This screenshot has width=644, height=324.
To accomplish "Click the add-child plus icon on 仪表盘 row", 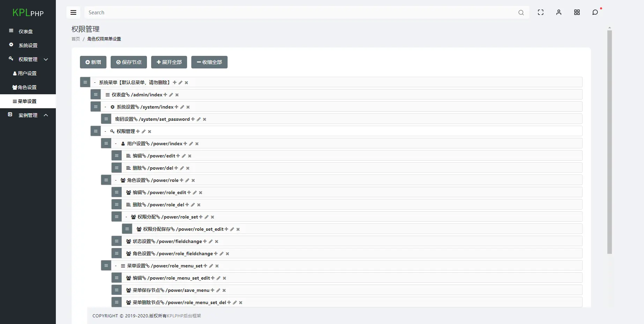I will (x=165, y=95).
